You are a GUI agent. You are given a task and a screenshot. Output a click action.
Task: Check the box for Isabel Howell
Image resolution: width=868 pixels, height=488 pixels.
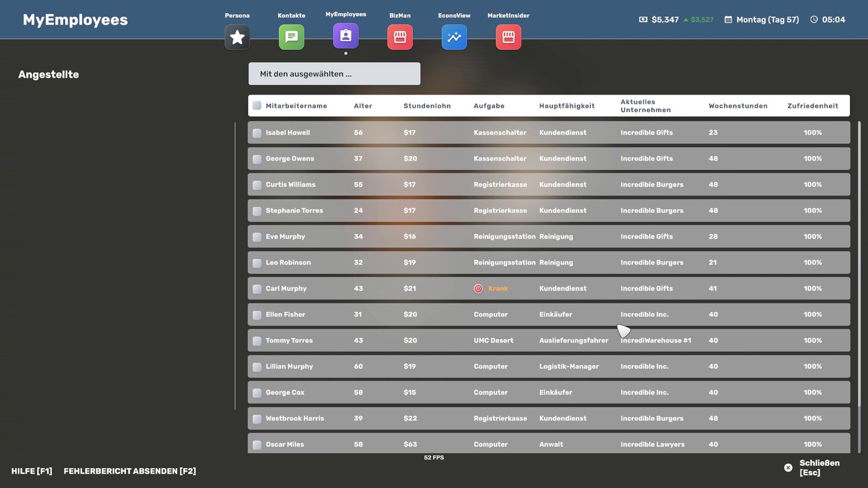click(x=257, y=133)
